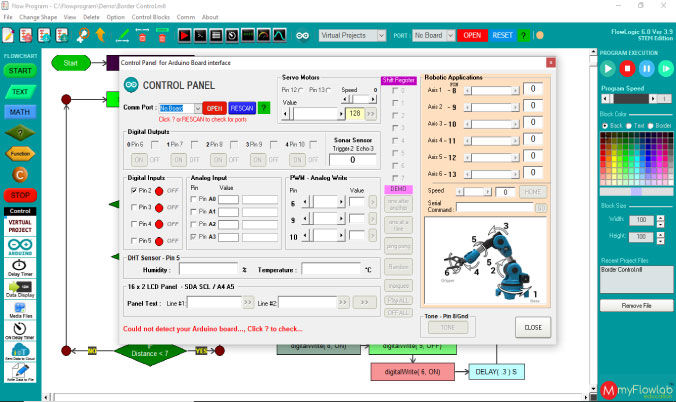The height and width of the screenshot is (402, 676).
Task: Click the green line draw tool icon
Action: pyautogui.click(x=123, y=35)
